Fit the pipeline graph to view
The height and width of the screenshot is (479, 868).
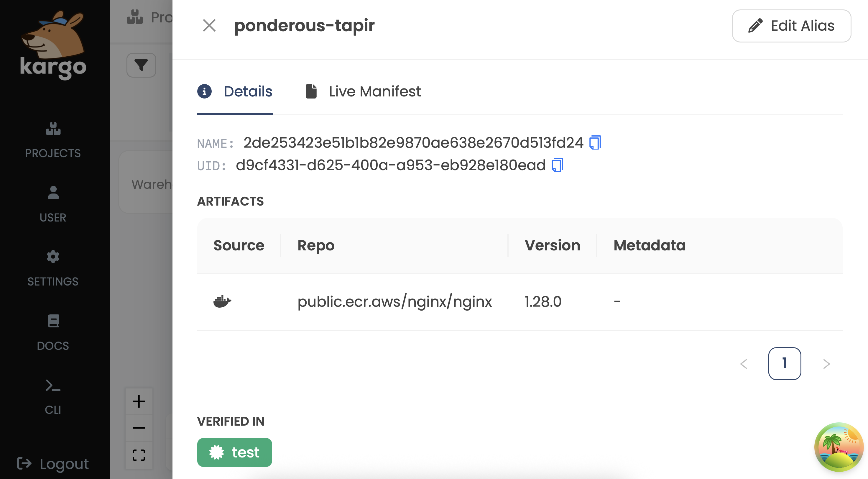pos(139,455)
